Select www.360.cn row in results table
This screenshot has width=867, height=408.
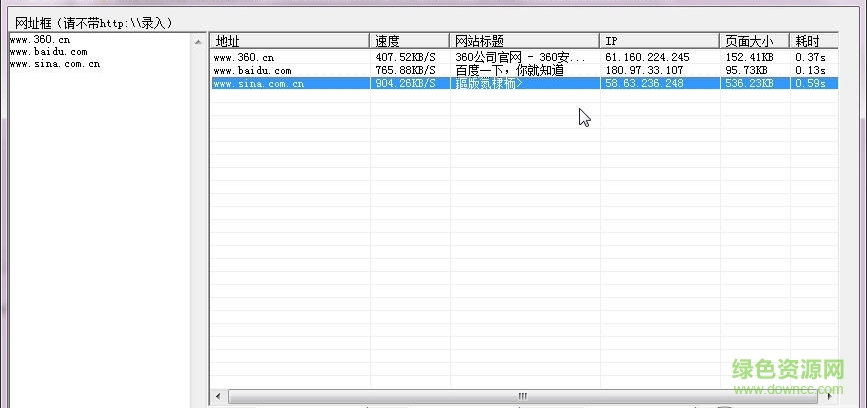coord(524,57)
